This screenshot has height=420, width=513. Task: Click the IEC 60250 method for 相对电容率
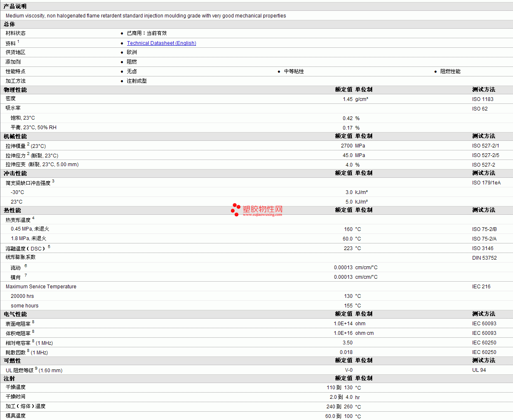[x=484, y=343]
